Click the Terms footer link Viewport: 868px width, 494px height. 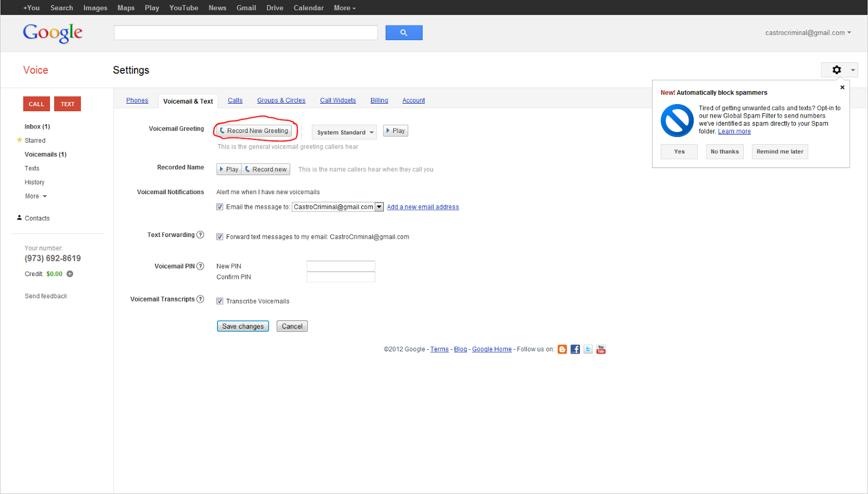[439, 349]
